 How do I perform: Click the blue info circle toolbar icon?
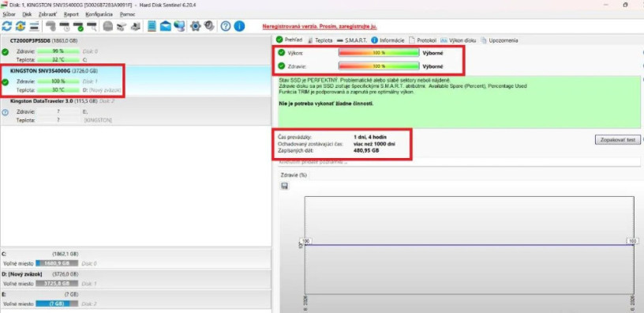(239, 26)
